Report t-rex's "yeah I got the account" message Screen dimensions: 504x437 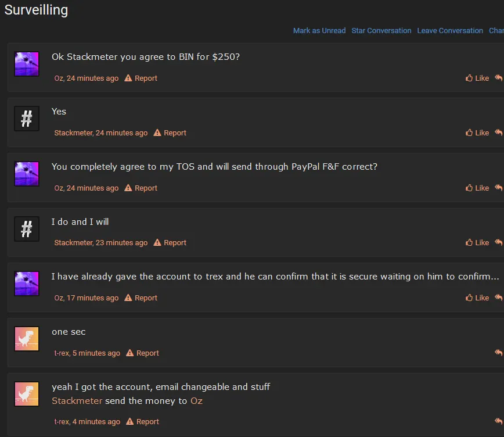(143, 422)
